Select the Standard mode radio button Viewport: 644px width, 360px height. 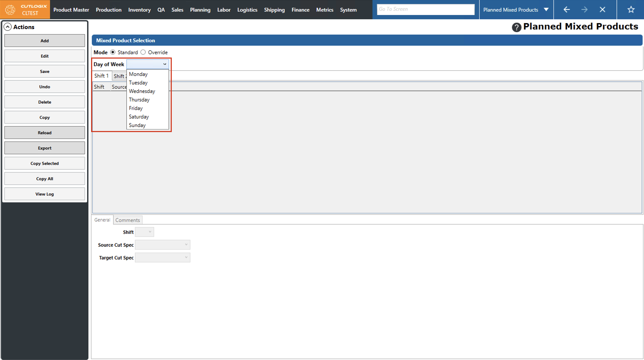point(113,52)
